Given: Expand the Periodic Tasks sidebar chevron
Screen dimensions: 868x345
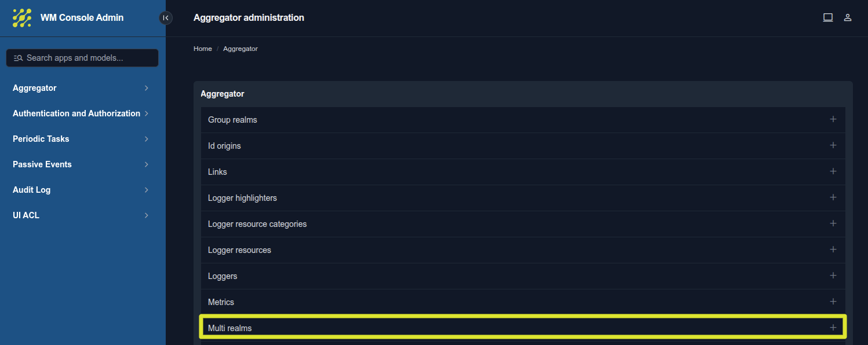Looking at the screenshot, I should [x=146, y=139].
